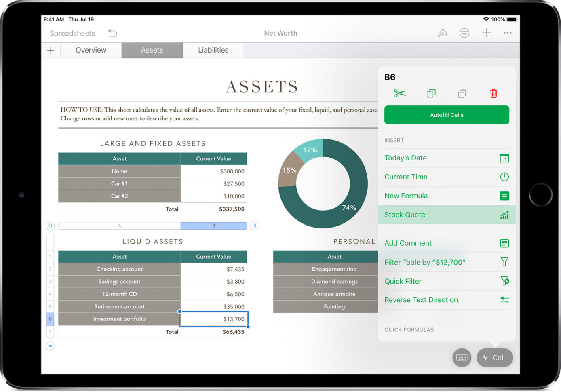Viewport: 561px width, 392px height.
Task: Open the Cell quick actions button
Action: click(x=494, y=358)
